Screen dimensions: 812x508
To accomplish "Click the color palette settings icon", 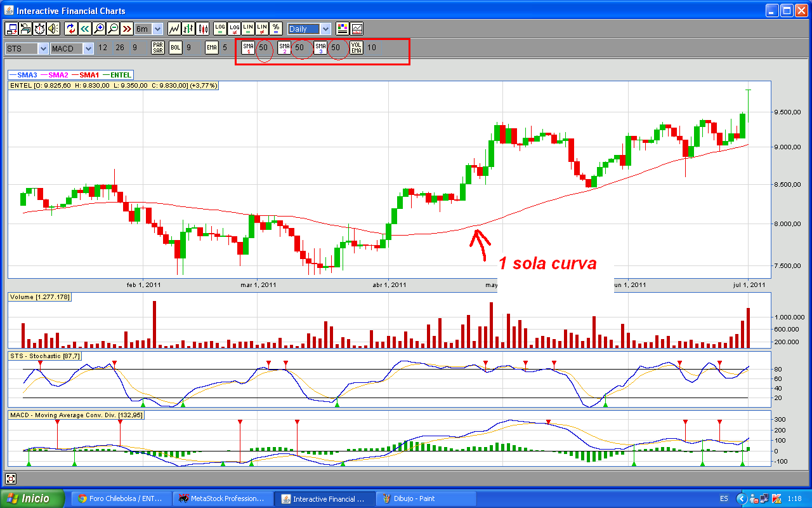I will tap(343, 29).
